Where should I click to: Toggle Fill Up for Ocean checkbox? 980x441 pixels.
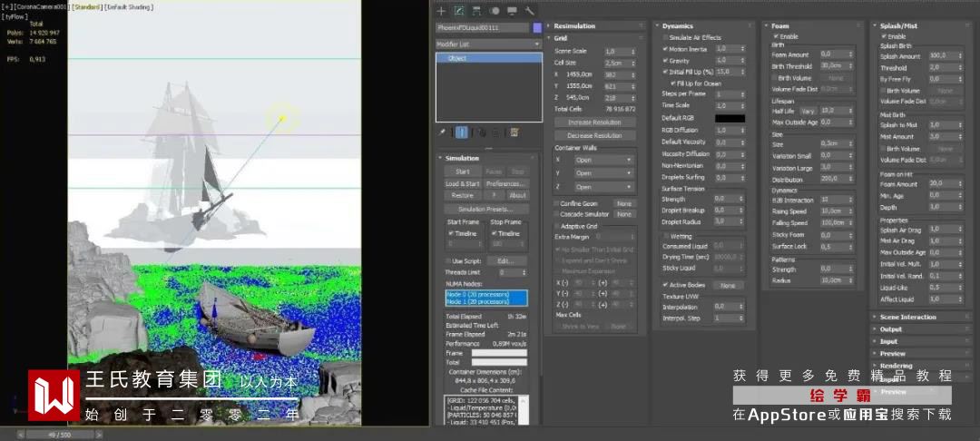[x=672, y=83]
